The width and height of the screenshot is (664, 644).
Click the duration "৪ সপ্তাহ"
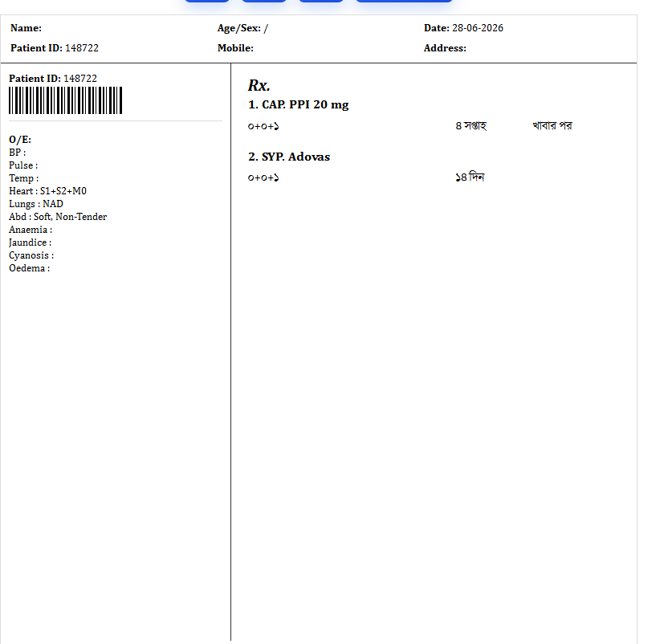coord(471,126)
